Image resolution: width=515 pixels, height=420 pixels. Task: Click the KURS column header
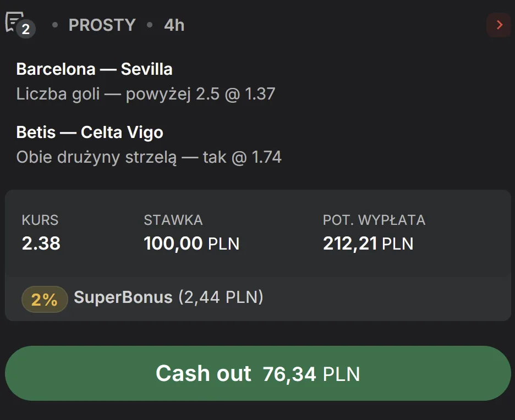coord(40,220)
